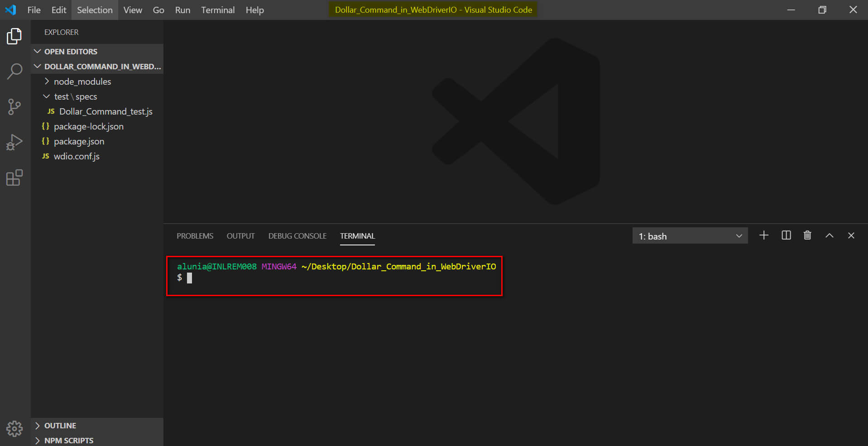This screenshot has width=868, height=446.
Task: Open the Search view in activity bar
Action: (14, 71)
